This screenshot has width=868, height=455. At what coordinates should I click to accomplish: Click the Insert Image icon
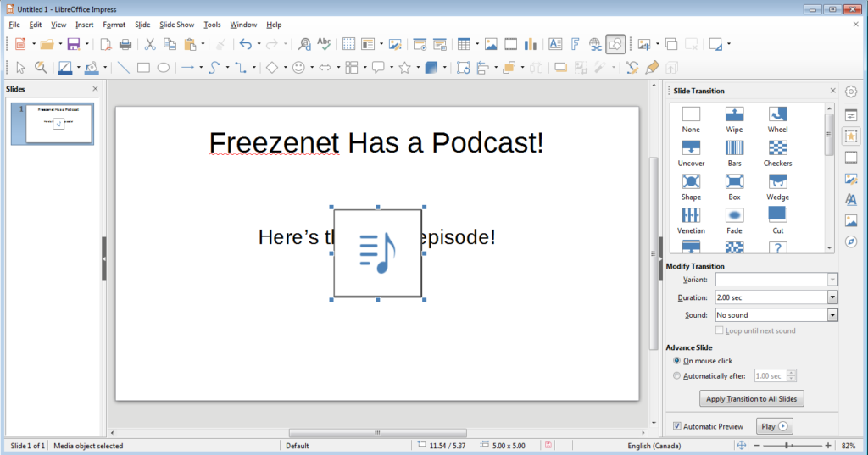(491, 44)
